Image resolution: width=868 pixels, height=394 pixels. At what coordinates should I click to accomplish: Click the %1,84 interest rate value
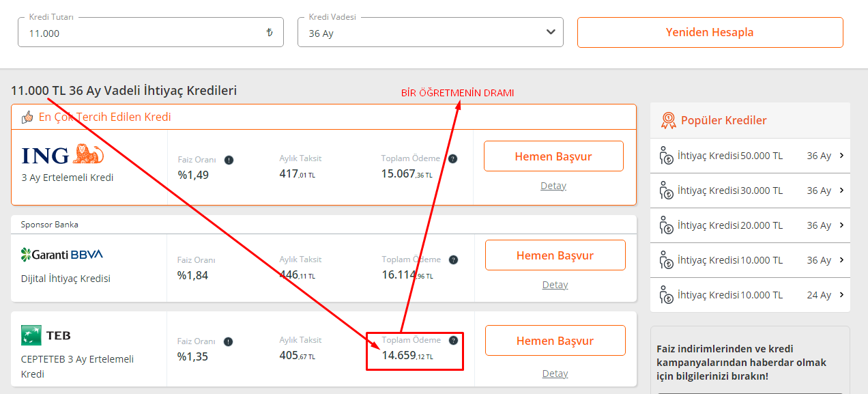[x=192, y=276]
